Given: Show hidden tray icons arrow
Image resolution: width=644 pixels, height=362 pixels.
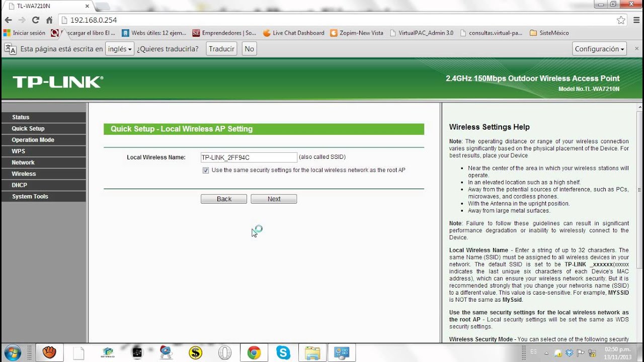Looking at the screenshot, I should (546, 352).
